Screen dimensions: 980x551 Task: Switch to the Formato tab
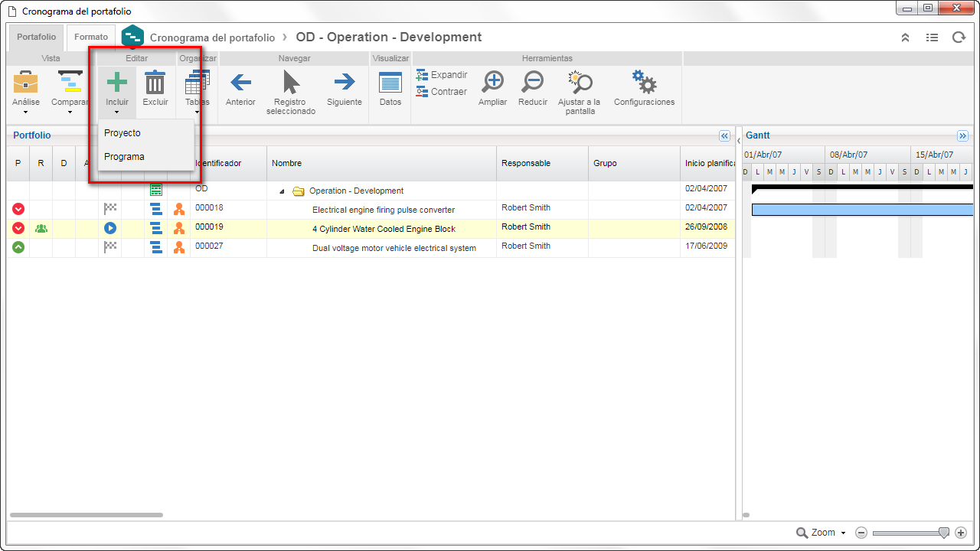click(91, 37)
